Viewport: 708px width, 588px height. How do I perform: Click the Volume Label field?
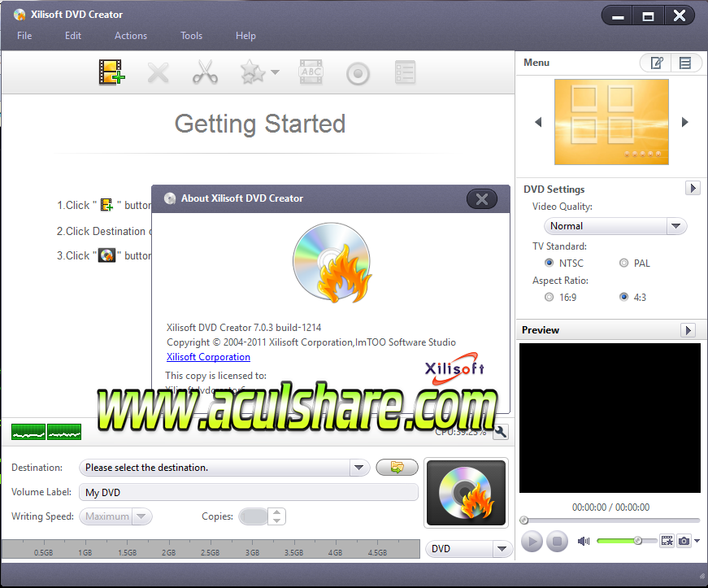(x=249, y=492)
